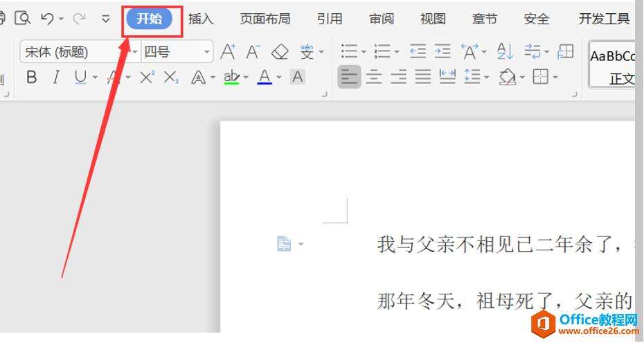Expand the 四号 font size dropdown
The height and width of the screenshot is (343, 644).
point(206,52)
